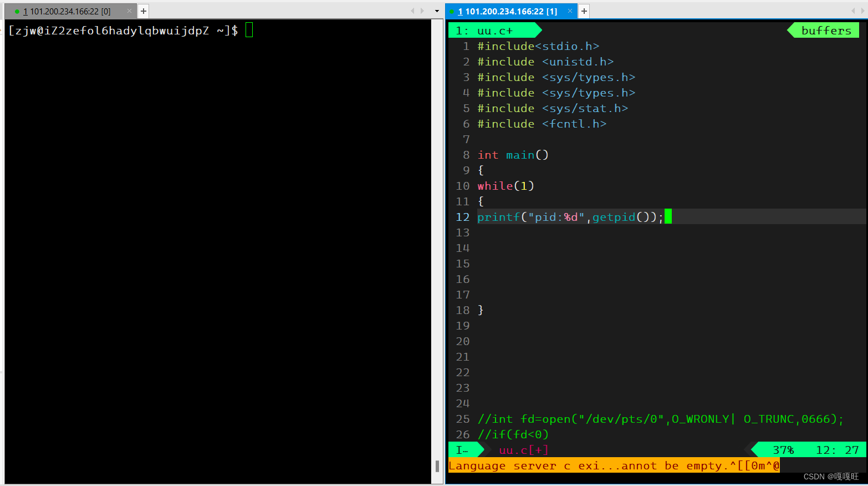This screenshot has height=486, width=868.
Task: Close the left session tab [0]
Action: click(129, 11)
